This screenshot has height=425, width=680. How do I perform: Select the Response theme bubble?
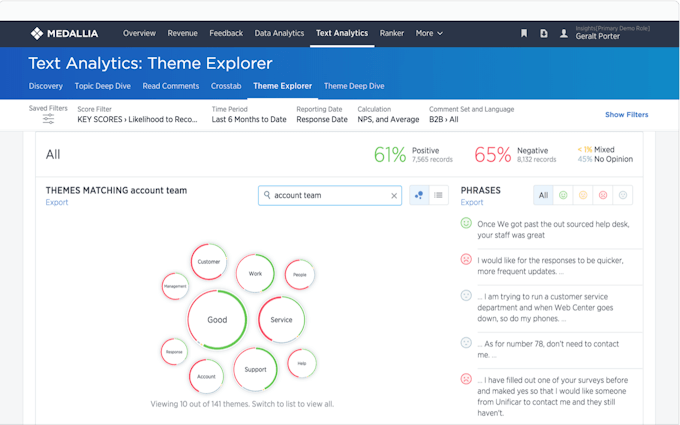click(x=174, y=352)
